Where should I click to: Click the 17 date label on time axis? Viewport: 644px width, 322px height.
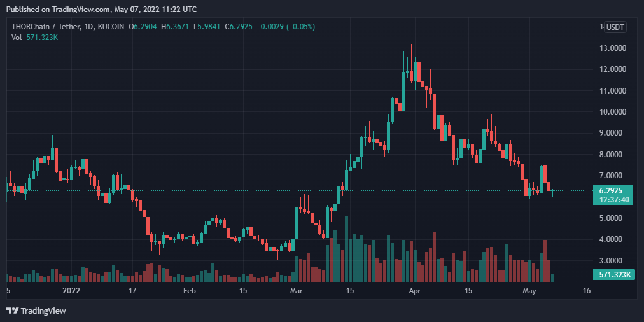(x=132, y=291)
